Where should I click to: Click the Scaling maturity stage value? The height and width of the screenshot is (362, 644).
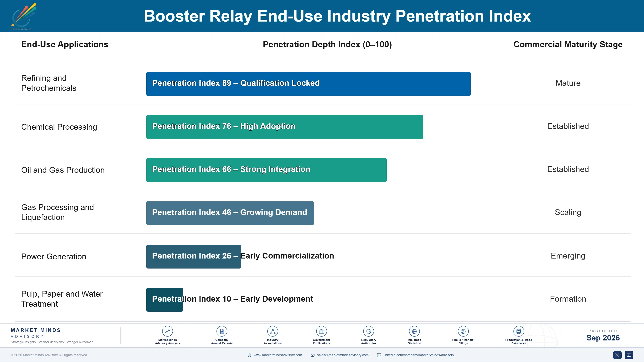pos(568,213)
